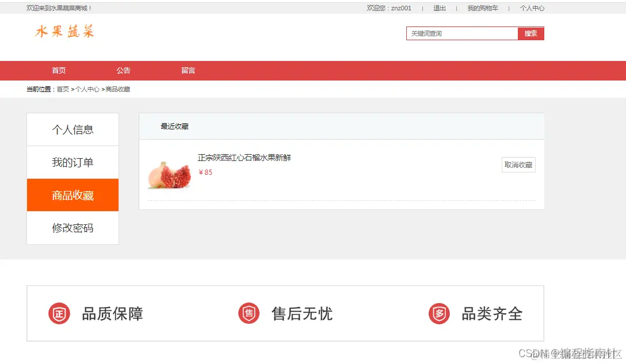The image size is (626, 364).
Task: Open the 公告 navigation item
Action: point(123,71)
